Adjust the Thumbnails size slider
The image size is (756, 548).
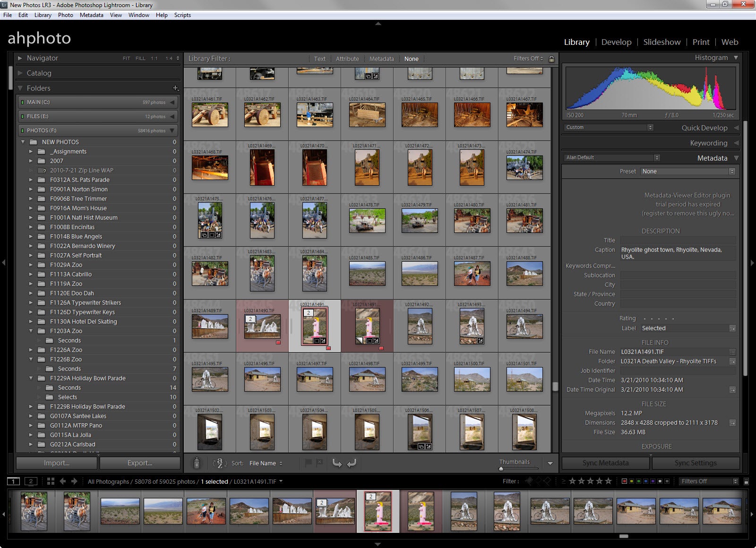pyautogui.click(x=501, y=469)
